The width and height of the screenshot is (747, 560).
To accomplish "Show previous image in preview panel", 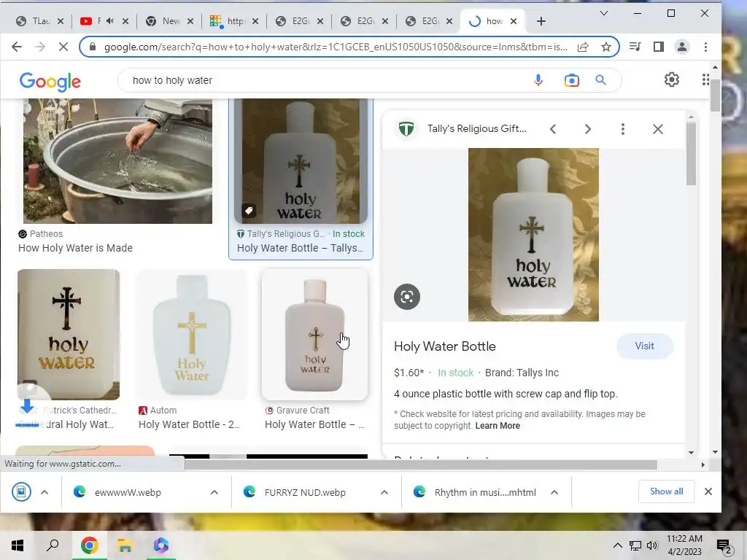I will coord(553,129).
